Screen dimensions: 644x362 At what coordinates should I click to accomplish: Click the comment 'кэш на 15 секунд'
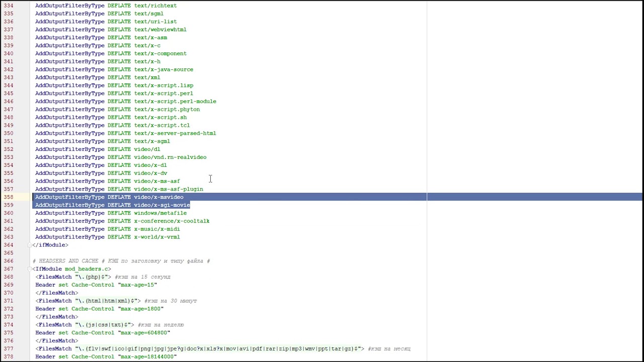[x=142, y=277]
